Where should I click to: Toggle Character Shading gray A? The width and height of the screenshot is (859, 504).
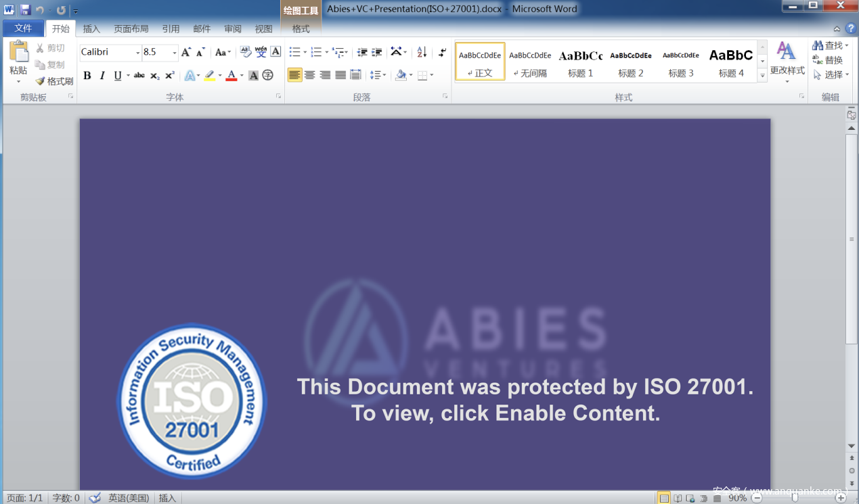coord(253,75)
